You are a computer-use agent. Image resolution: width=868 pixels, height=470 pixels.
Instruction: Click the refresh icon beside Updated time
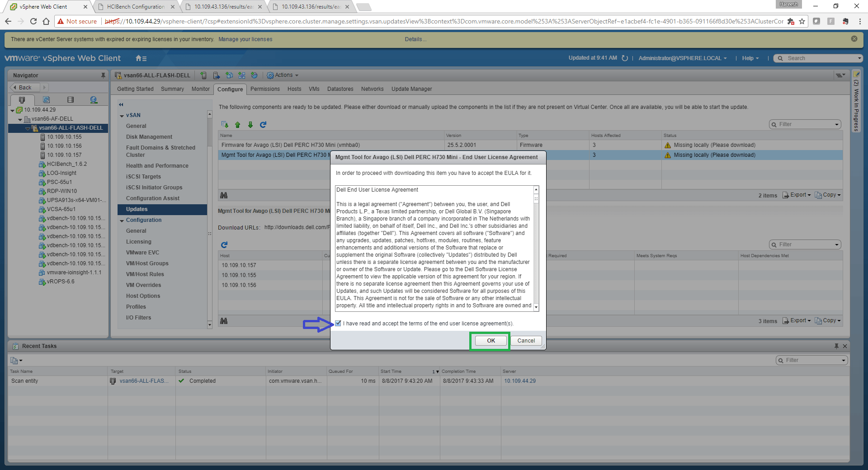pos(625,58)
